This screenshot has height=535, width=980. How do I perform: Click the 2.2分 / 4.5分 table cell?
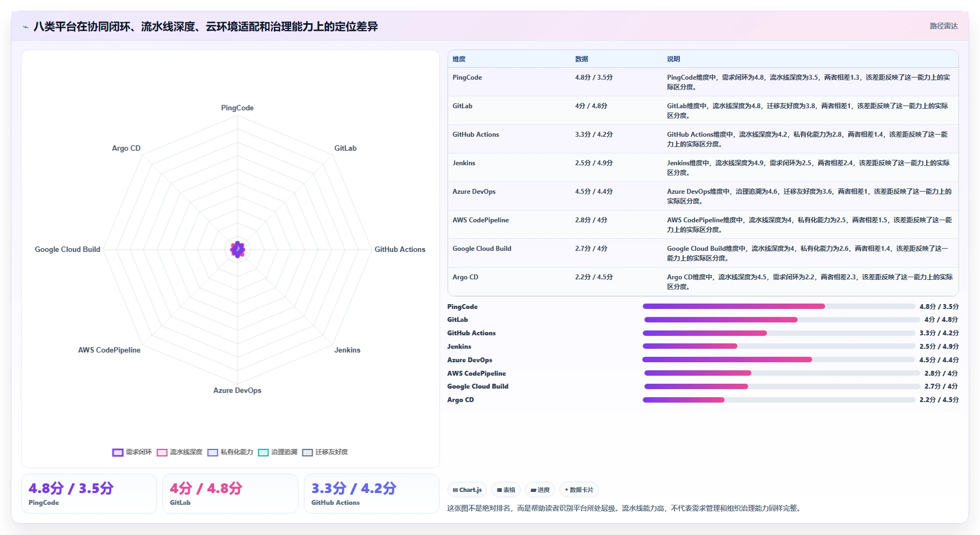[594, 277]
